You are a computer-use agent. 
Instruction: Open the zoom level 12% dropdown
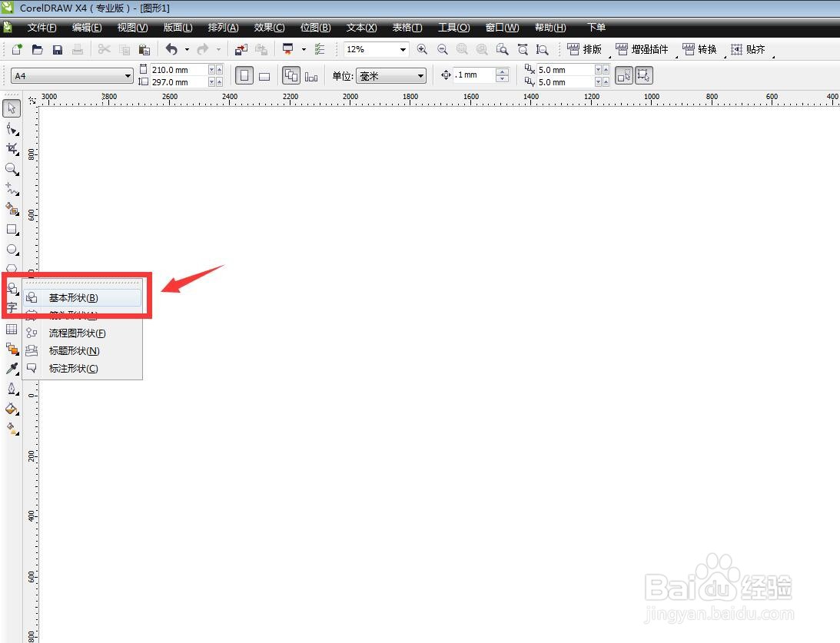click(x=403, y=49)
